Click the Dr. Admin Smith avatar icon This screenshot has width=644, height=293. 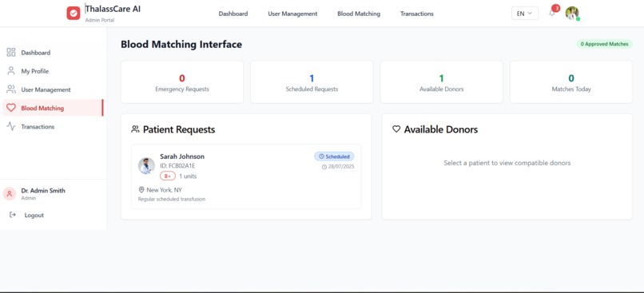click(x=10, y=194)
